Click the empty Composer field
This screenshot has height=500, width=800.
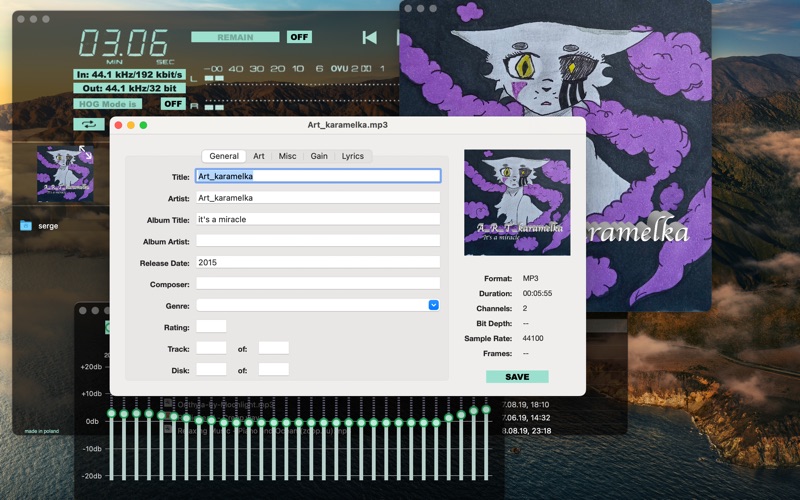[318, 284]
